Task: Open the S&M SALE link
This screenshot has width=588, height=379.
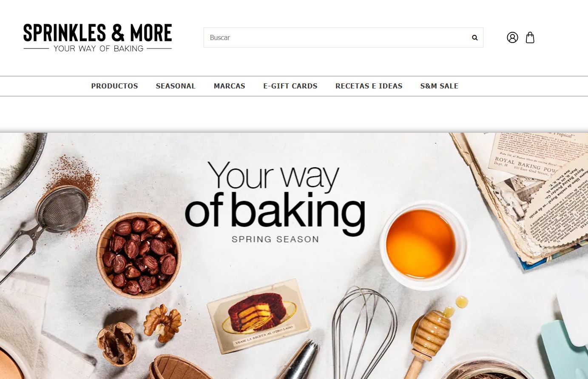Action: [439, 86]
